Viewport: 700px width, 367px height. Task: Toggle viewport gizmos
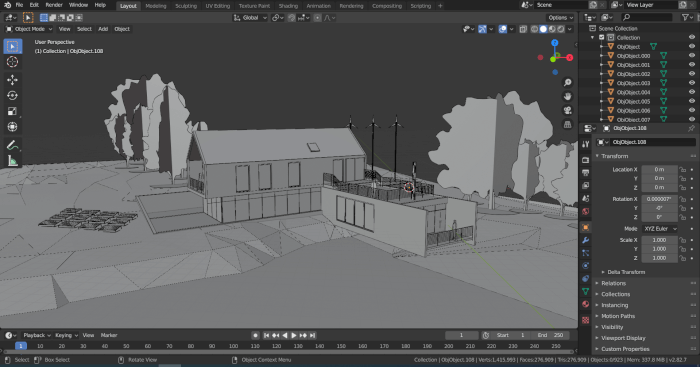[482, 29]
